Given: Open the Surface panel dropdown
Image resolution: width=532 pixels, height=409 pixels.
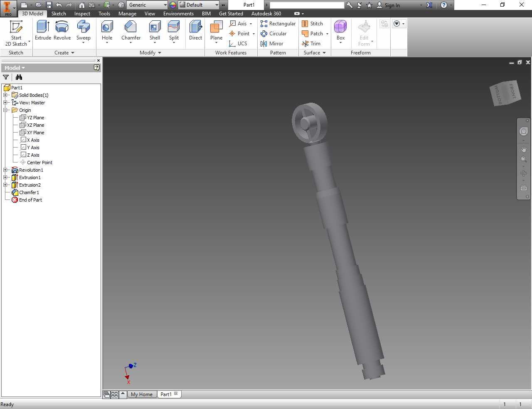Looking at the screenshot, I should pos(315,53).
